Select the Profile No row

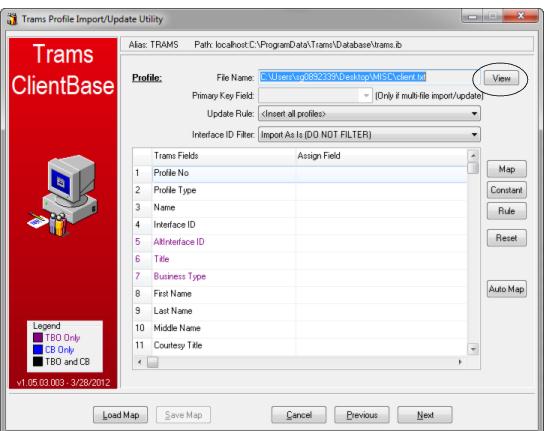coord(300,173)
